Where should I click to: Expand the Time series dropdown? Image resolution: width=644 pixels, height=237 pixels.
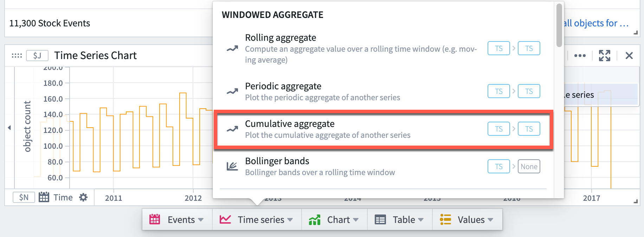pyautogui.click(x=257, y=220)
